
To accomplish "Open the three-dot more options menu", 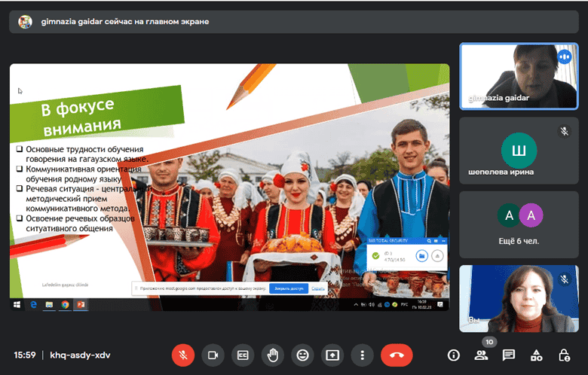I will point(363,354).
